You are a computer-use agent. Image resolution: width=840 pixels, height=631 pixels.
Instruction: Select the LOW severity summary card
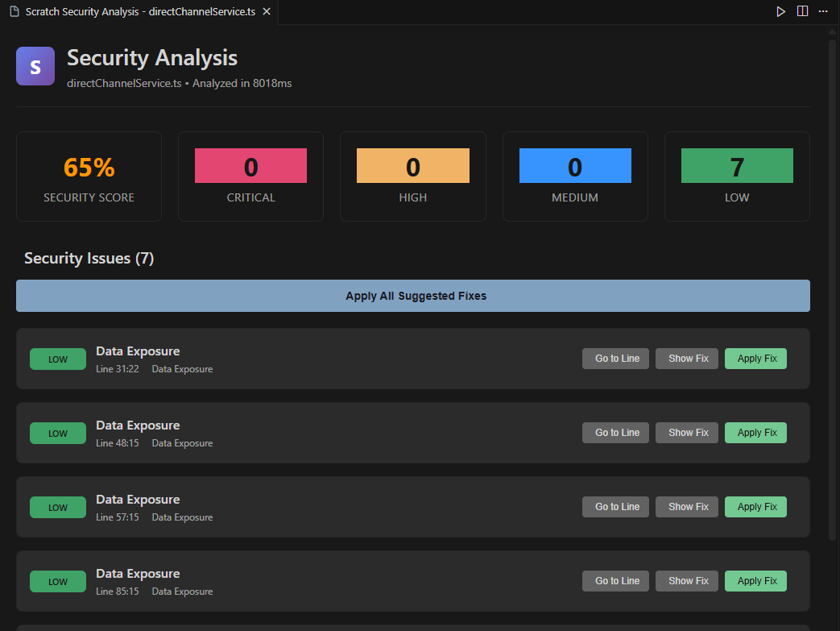pyautogui.click(x=736, y=176)
